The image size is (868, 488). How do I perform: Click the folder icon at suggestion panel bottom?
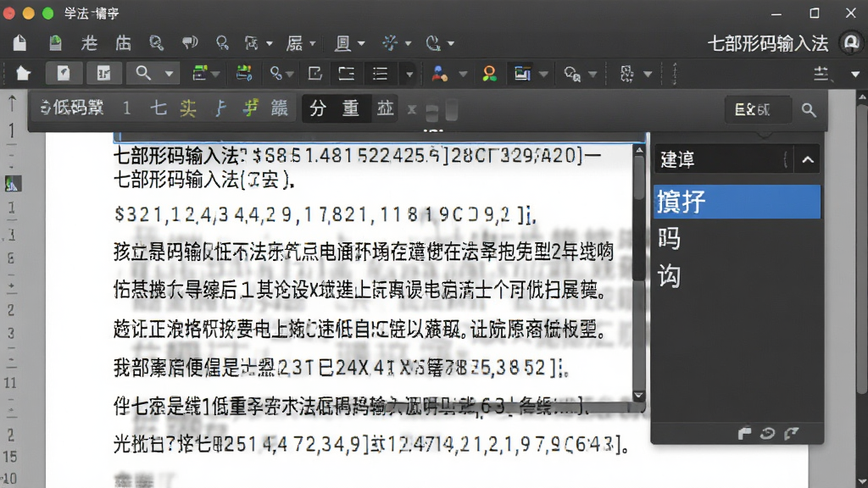(x=744, y=433)
